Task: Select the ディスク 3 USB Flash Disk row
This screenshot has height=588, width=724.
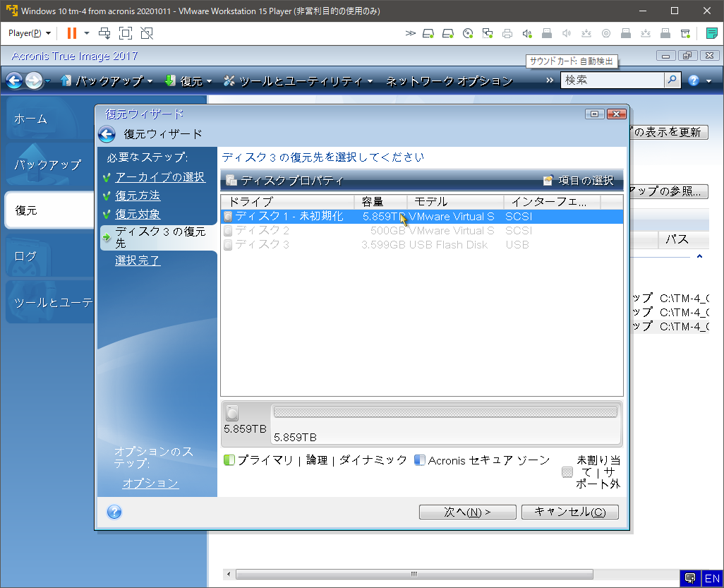Action: (422, 245)
